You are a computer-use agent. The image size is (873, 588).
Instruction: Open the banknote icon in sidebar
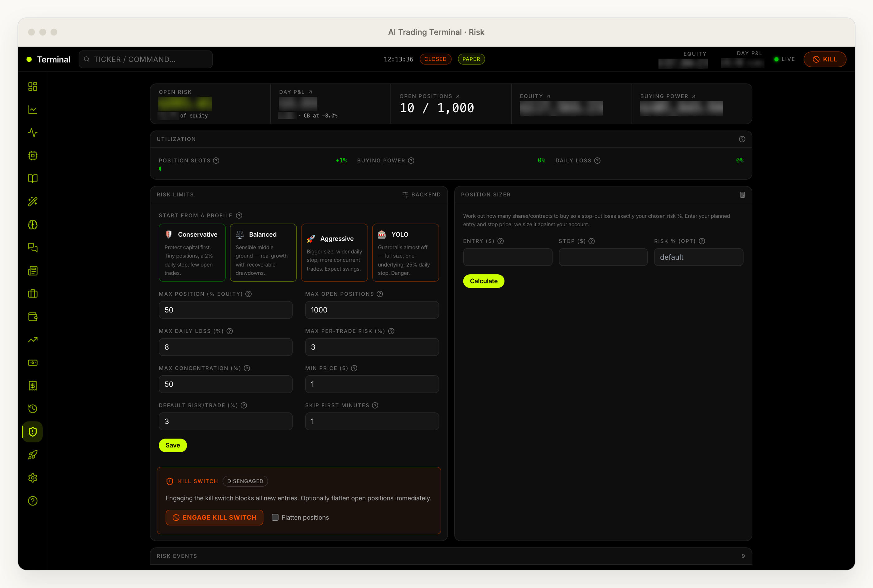pyautogui.click(x=33, y=363)
